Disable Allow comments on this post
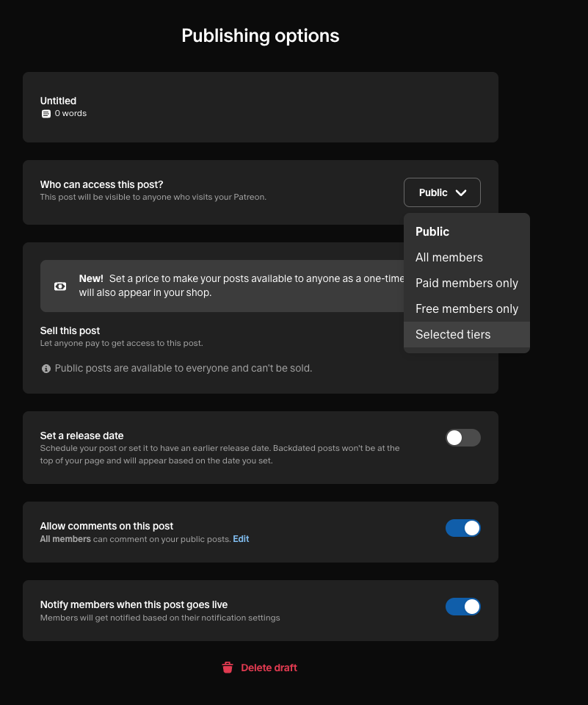Viewport: 588px width, 705px height. click(462, 528)
